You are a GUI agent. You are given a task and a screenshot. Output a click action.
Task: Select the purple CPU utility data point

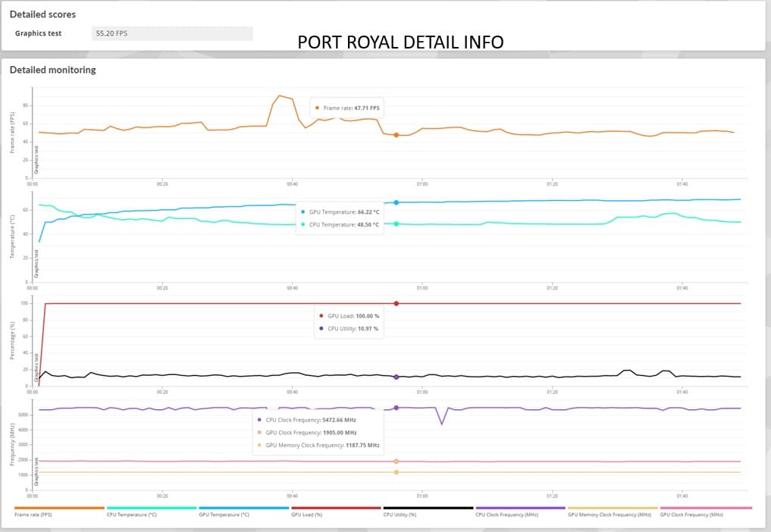[396, 377]
